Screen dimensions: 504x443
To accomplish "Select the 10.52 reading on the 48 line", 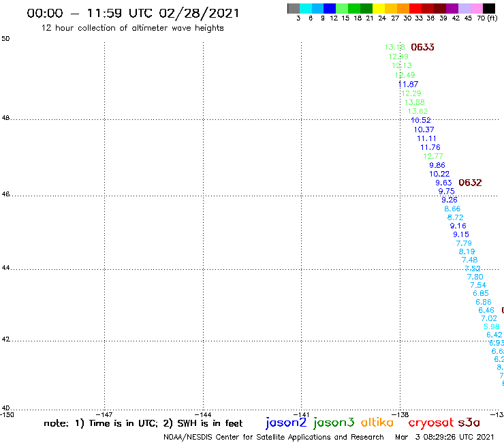I will (421, 121).
